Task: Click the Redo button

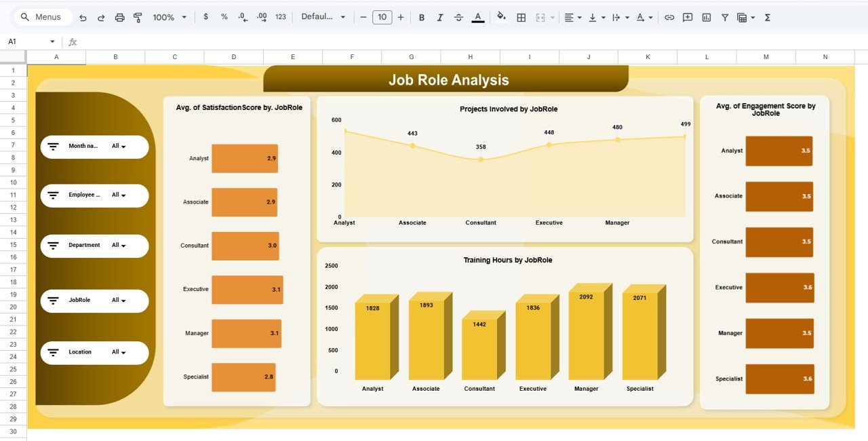Action: [100, 17]
